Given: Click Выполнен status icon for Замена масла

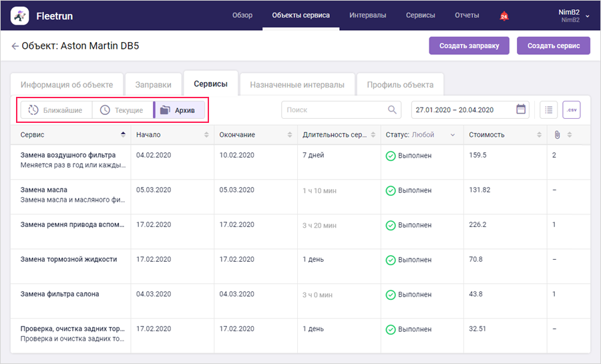Looking at the screenshot, I should [391, 190].
